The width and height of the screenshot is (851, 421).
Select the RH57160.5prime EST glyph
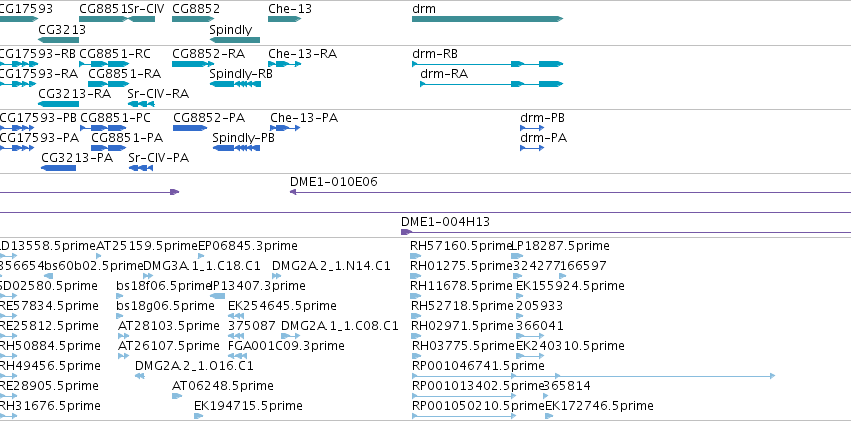[416, 256]
